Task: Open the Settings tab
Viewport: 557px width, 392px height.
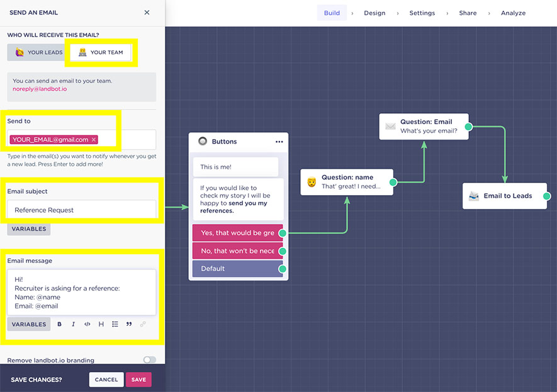Action: tap(422, 13)
